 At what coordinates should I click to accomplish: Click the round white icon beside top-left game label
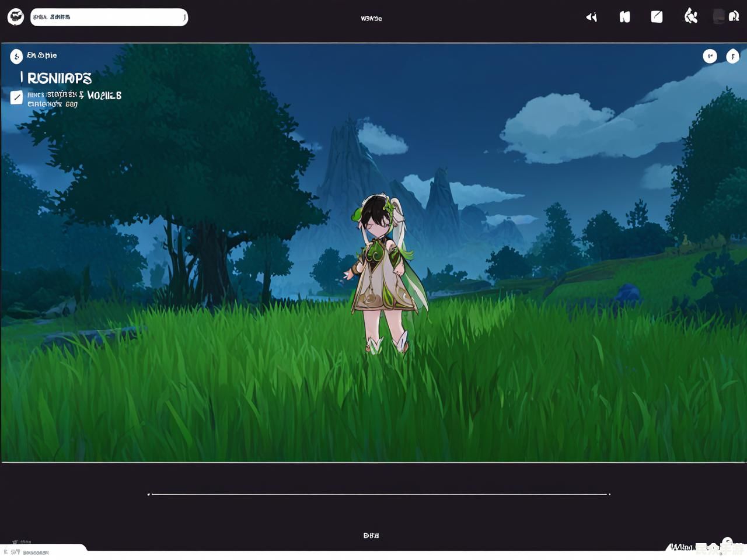click(x=16, y=56)
